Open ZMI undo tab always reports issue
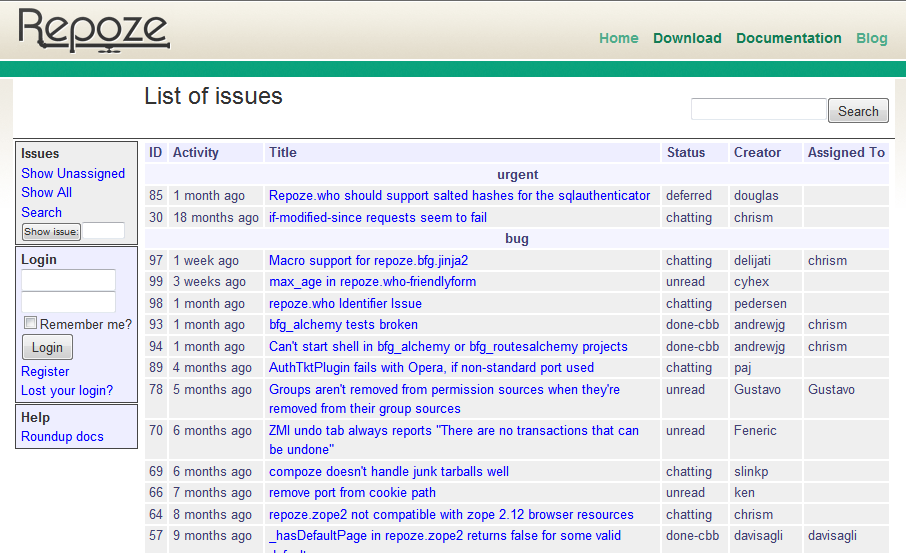This screenshot has width=906, height=553. [454, 440]
